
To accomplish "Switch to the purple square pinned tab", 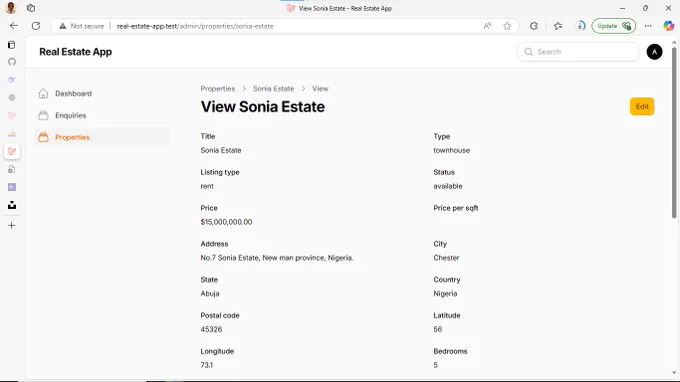I will (x=12, y=187).
